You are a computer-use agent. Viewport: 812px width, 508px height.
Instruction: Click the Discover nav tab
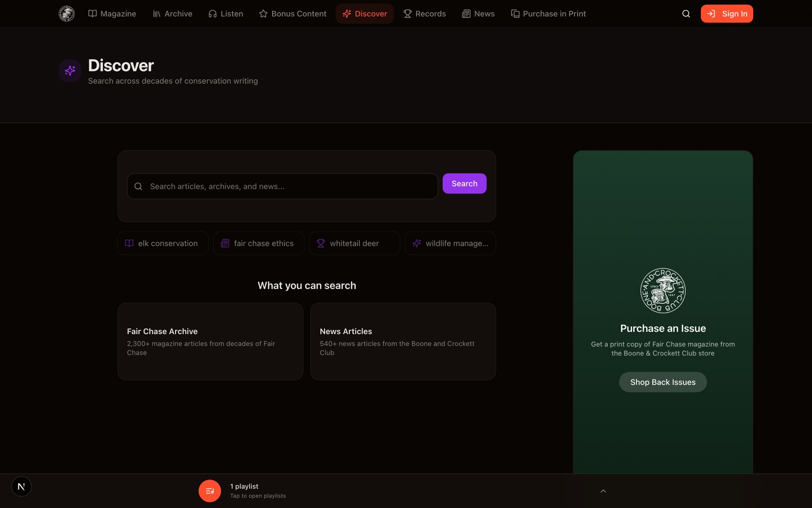pos(365,14)
